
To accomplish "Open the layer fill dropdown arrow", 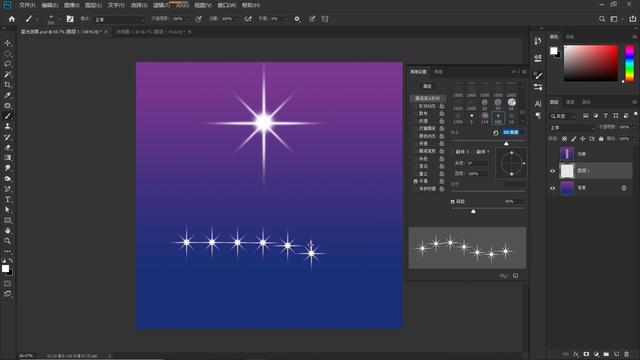I will pos(633,139).
